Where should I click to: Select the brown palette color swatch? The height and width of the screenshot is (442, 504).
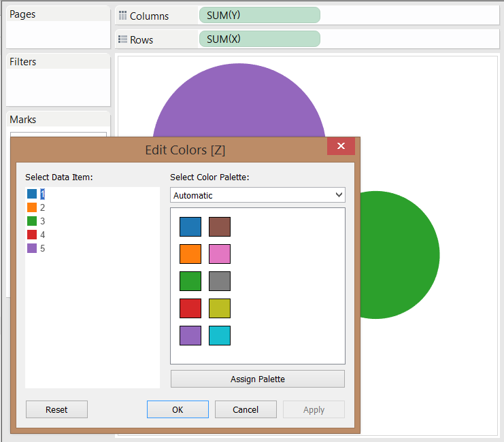coord(220,226)
